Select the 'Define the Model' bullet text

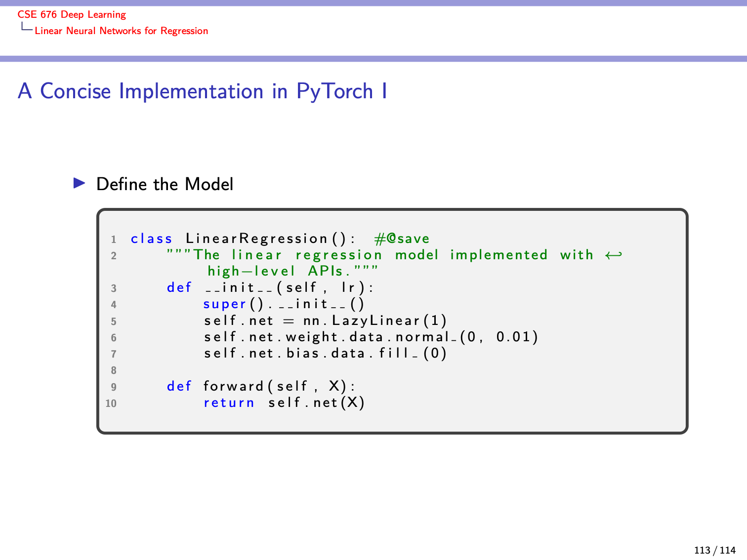pos(165,184)
